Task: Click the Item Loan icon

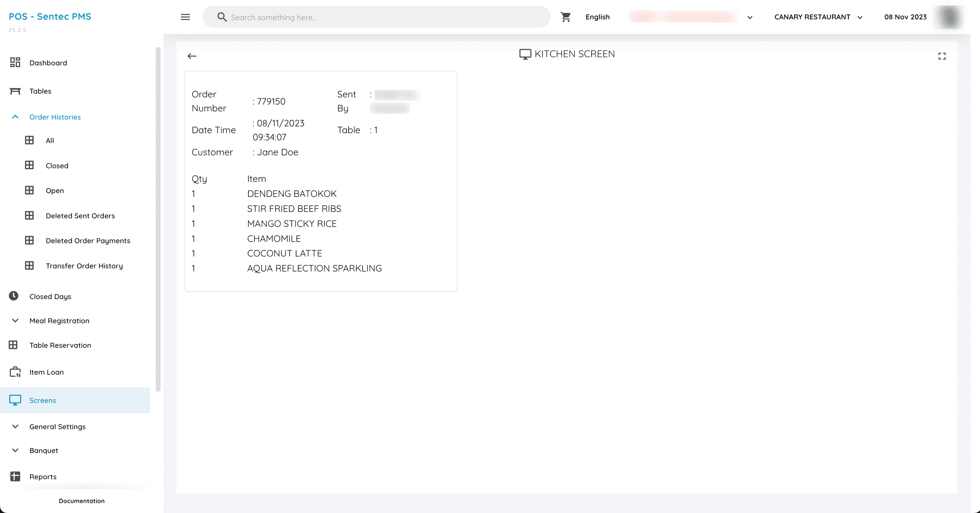Action: pyautogui.click(x=15, y=372)
